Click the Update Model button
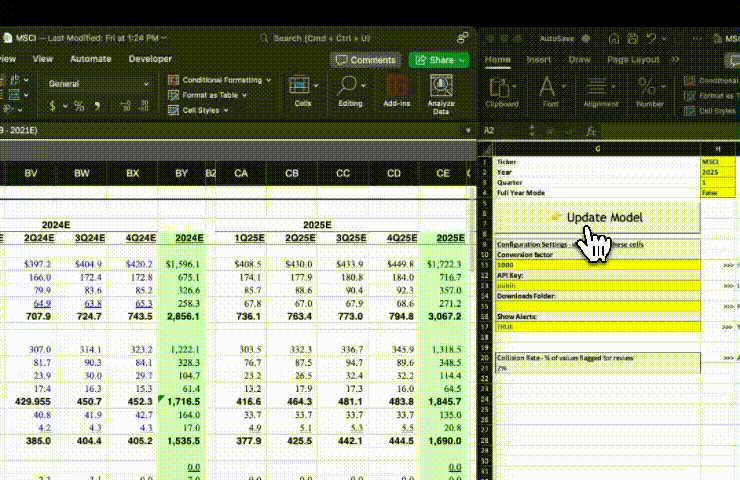The image size is (740, 480). (x=597, y=218)
